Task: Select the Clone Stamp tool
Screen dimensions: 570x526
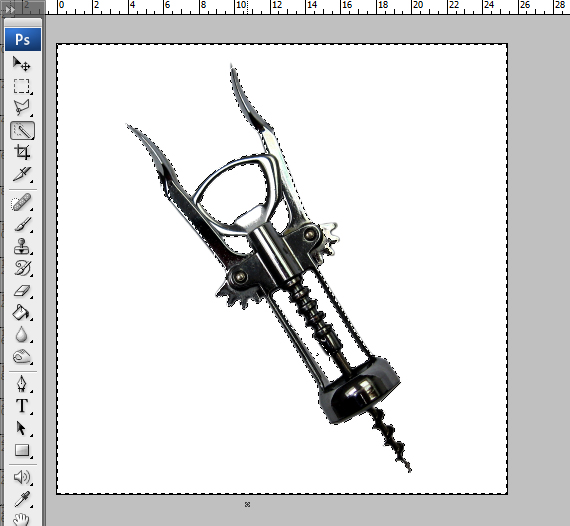Action: (x=22, y=246)
